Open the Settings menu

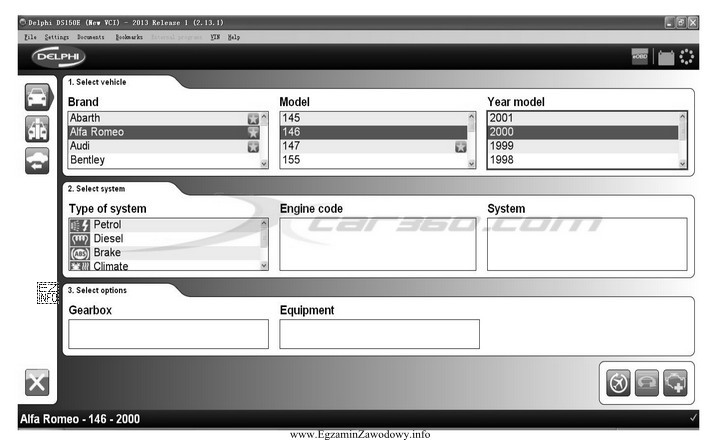tap(56, 37)
